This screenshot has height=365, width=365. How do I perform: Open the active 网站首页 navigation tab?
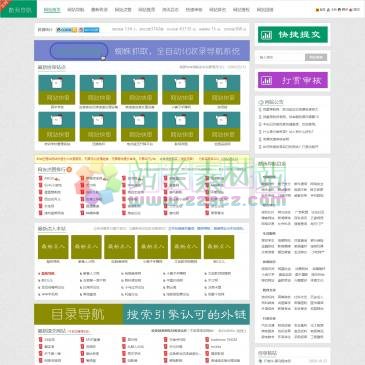pyautogui.click(x=52, y=10)
